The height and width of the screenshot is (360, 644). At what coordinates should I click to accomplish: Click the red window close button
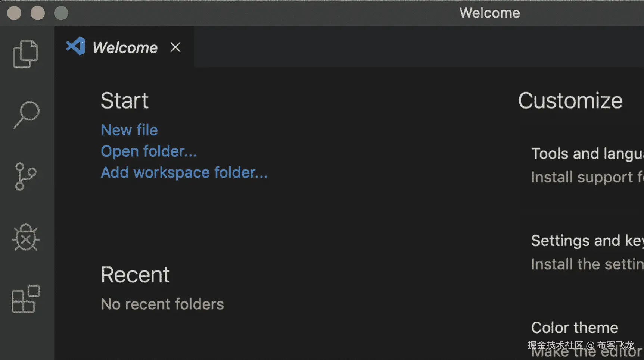(14, 13)
